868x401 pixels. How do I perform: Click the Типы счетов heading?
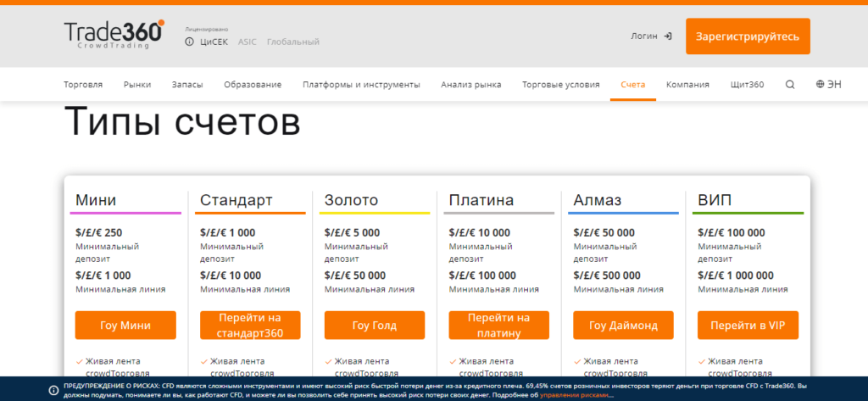point(182,120)
